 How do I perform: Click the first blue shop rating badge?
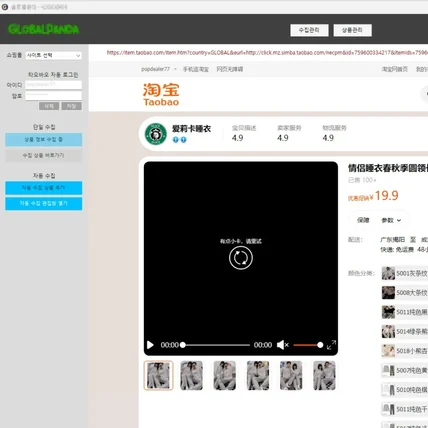pos(176,140)
